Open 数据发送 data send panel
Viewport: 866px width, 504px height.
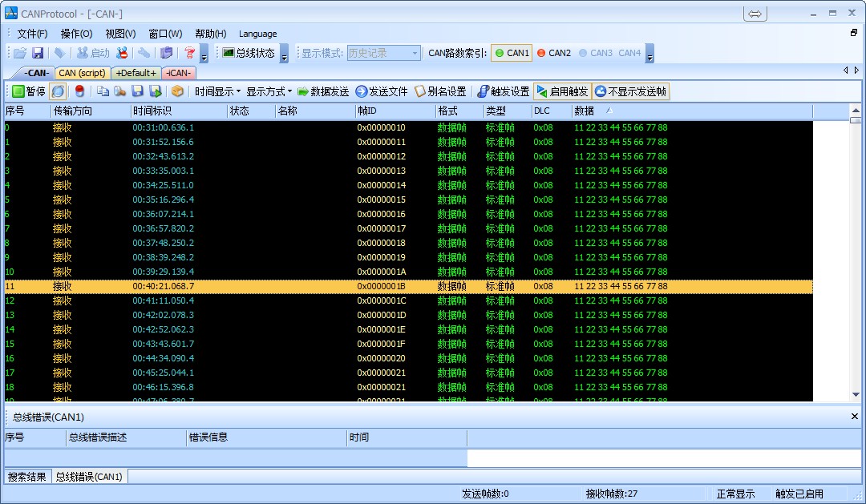(x=323, y=91)
